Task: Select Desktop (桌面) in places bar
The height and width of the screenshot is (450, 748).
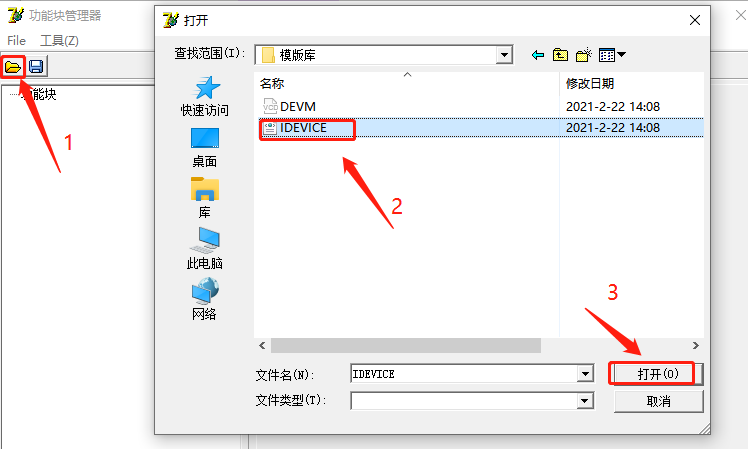Action: click(x=205, y=148)
